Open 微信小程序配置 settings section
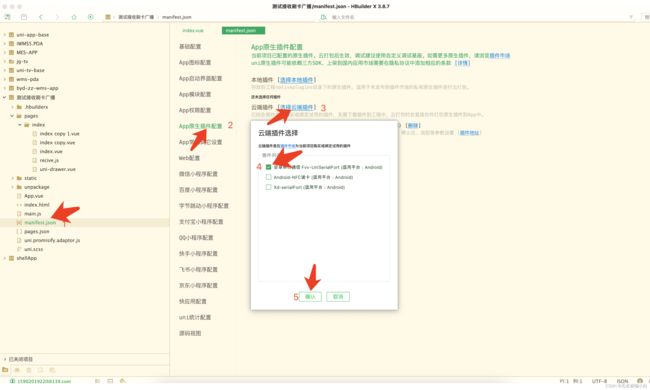Image resolution: width=650 pixels, height=390 pixels. (198, 174)
